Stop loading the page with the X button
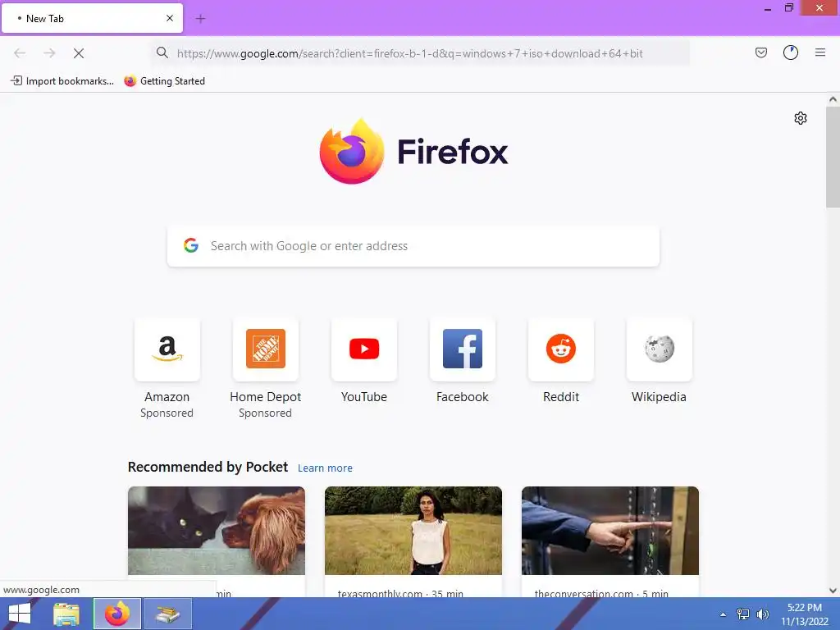Screen dimensions: 840x630 (79, 53)
